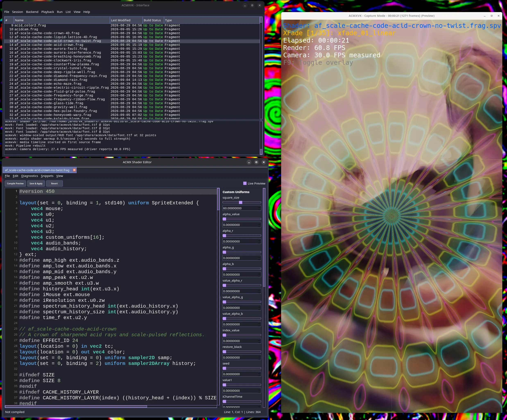Select af_scale-cache-code-gravity-well.frag row
Viewport: 507px width, 420px height.
tap(132, 107)
